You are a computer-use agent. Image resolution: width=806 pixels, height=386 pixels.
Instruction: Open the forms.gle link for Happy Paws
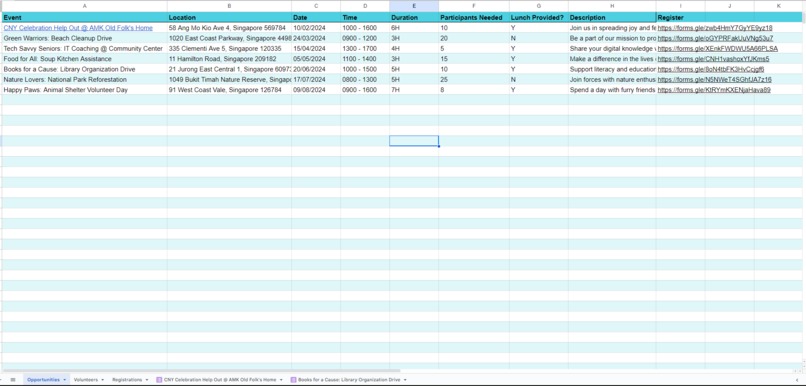714,90
